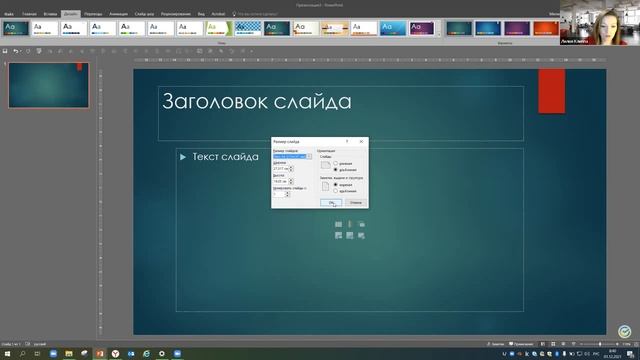
Task: Choose the orange color variant
Action: click(546, 29)
